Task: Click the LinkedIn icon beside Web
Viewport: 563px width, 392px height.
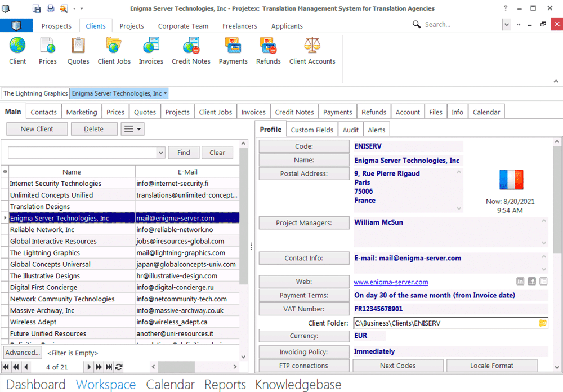Action: [x=520, y=282]
